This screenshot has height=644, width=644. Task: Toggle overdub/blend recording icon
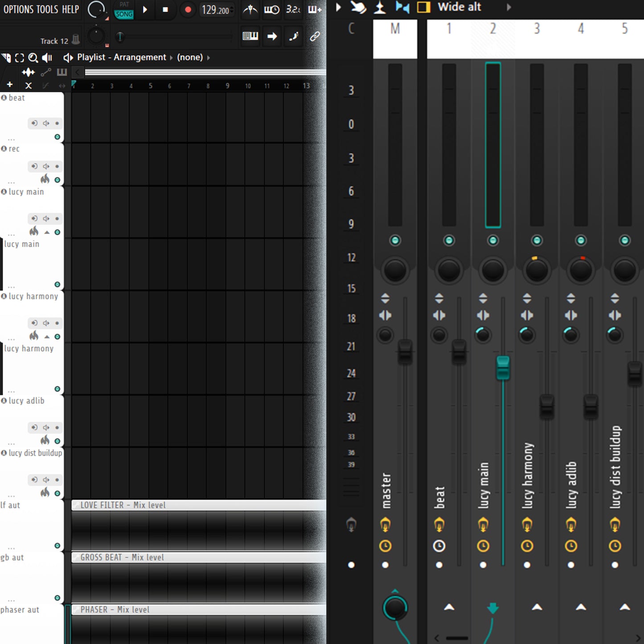315,9
